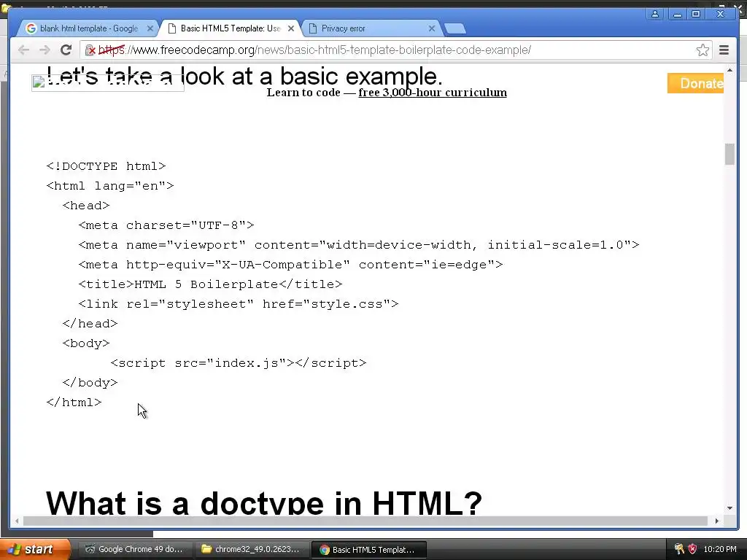Click the meta charset UTF-8 code line
The width and height of the screenshot is (747, 560).
click(x=166, y=225)
